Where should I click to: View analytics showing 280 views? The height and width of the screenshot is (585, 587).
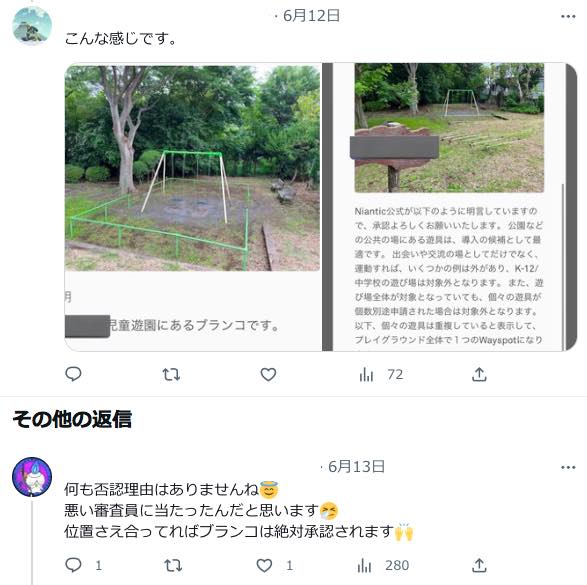point(383,565)
